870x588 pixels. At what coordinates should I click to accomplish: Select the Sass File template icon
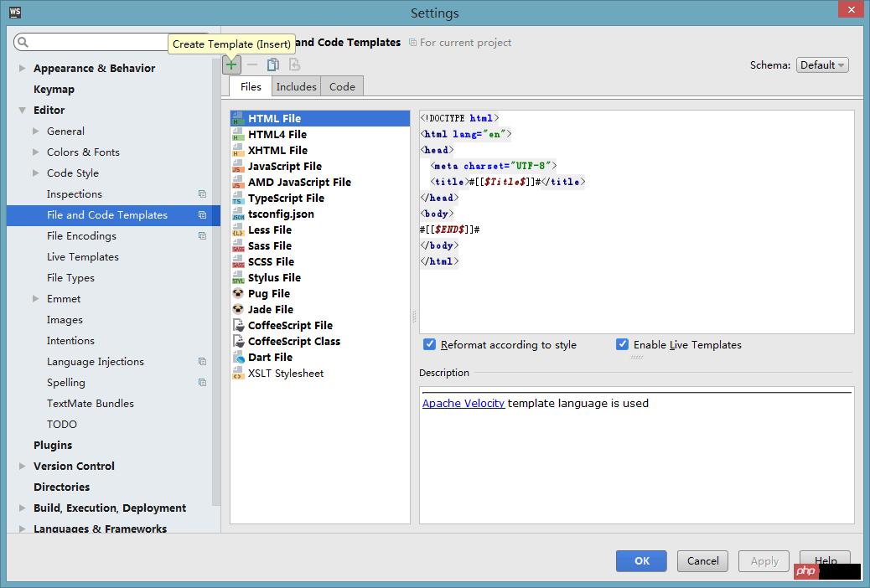238,246
